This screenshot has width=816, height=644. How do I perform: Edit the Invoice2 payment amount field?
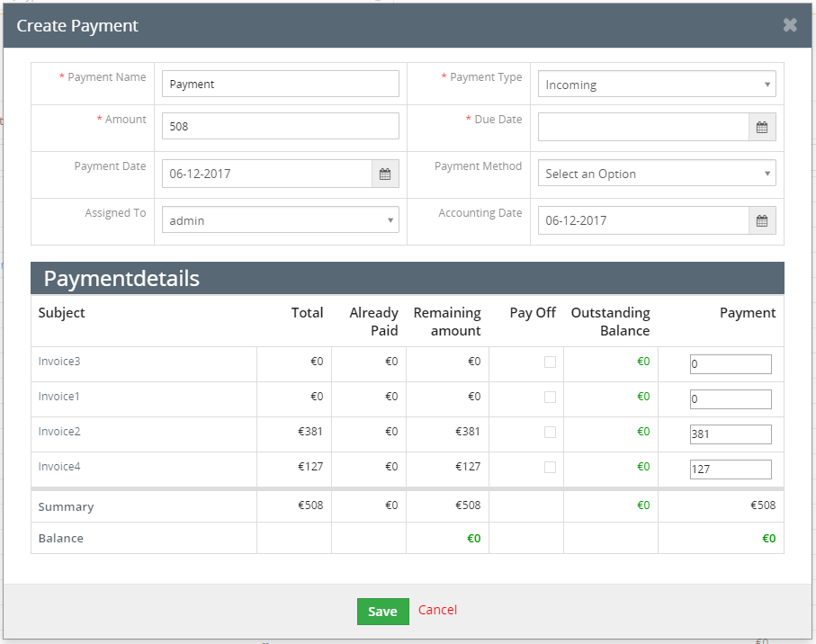tap(730, 434)
